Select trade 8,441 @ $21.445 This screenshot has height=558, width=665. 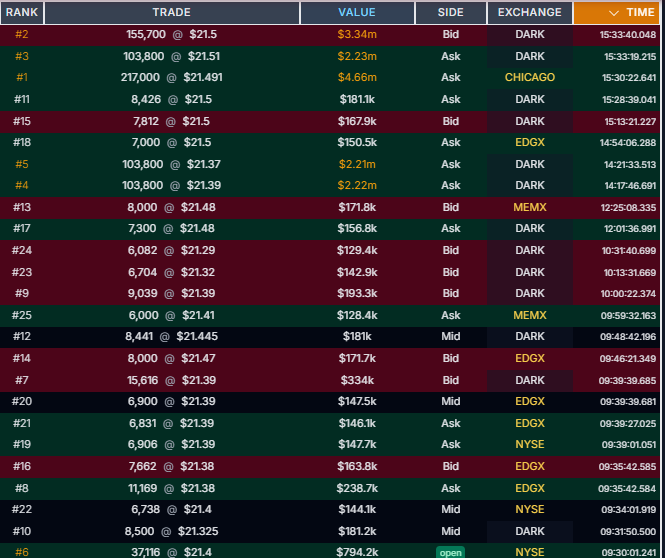pos(172,336)
